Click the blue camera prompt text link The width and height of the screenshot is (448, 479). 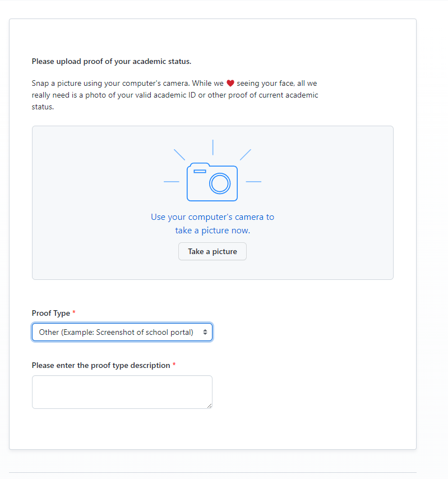click(x=212, y=223)
